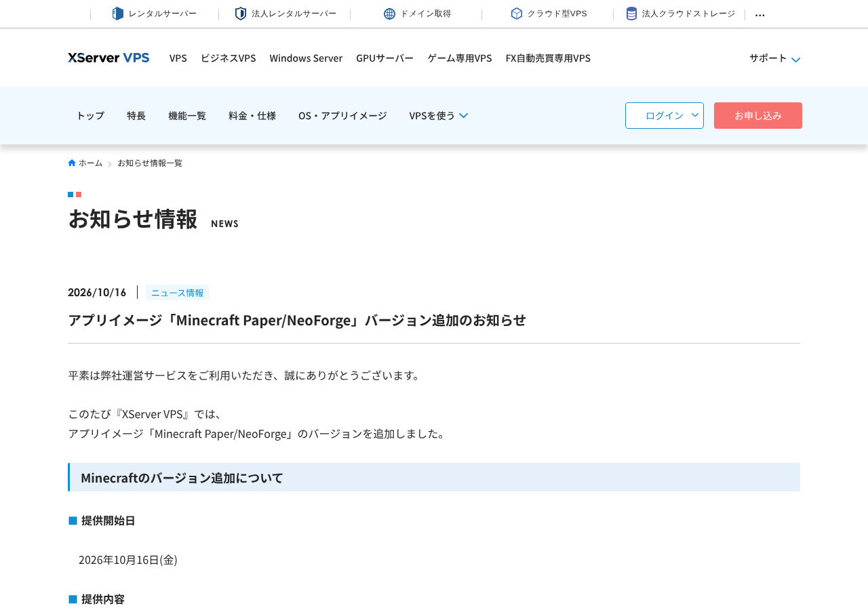Click the 法人クラウドストレージ database icon
The height and width of the screenshot is (610, 868).
pyautogui.click(x=631, y=14)
